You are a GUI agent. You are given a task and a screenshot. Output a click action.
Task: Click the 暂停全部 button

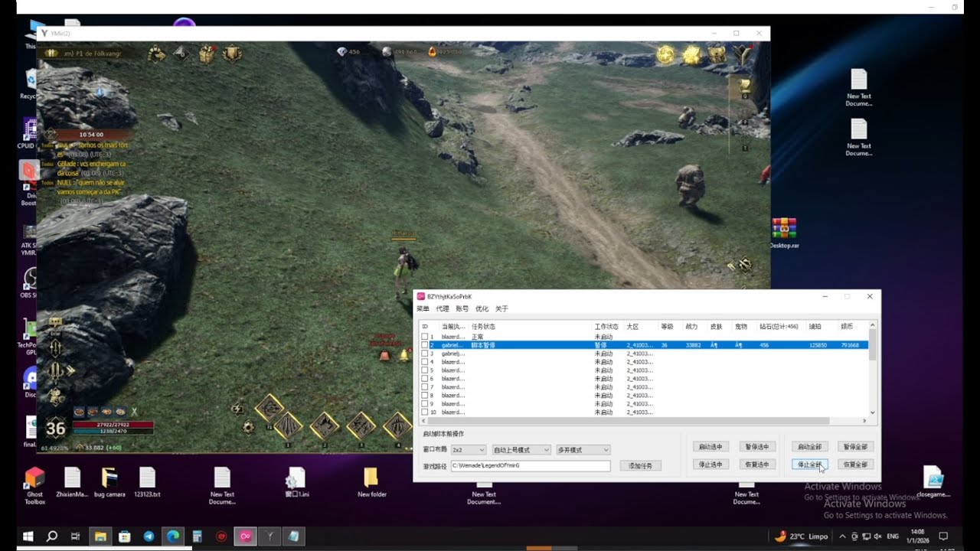click(855, 446)
